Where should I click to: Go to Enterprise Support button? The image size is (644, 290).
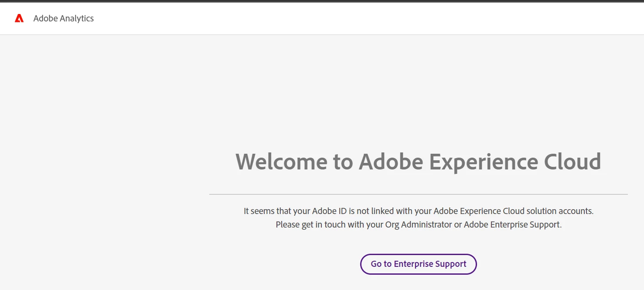coord(419,264)
